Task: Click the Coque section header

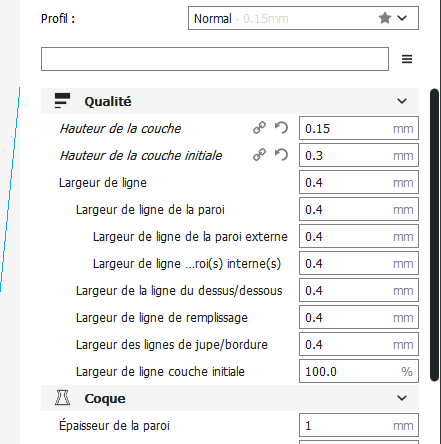Action: pos(230,398)
